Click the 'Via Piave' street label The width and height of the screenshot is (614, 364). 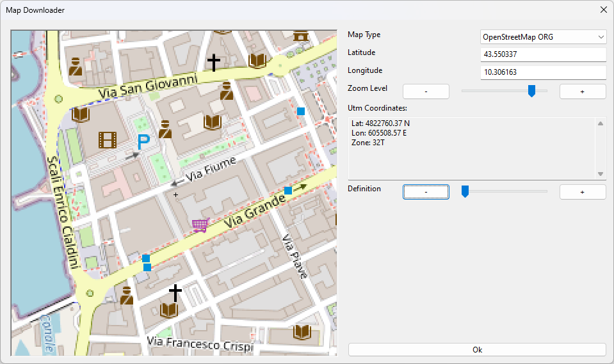(x=295, y=257)
